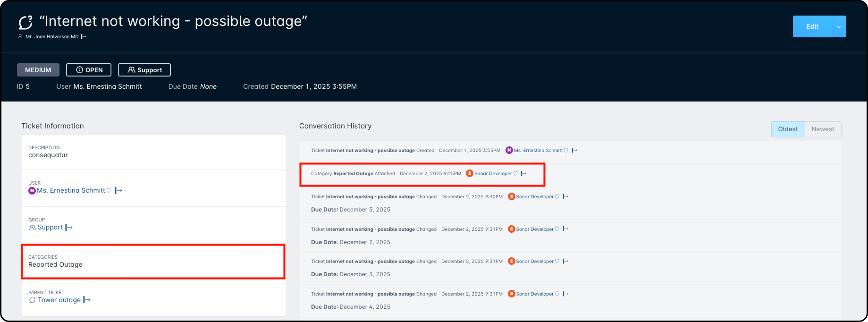Viewport: 868px width, 322px height.
Task: Open Ms. Ernestina Schmitt link in the USER field
Action: [71, 190]
